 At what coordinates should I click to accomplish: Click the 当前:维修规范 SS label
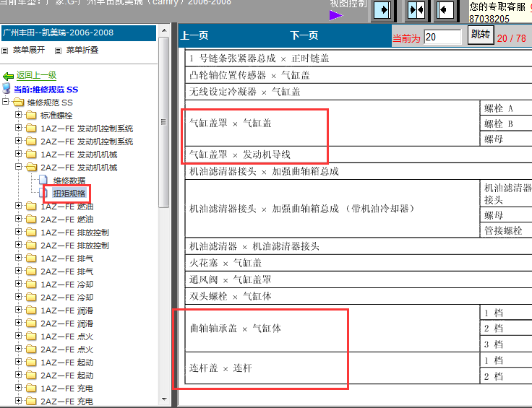(46, 90)
